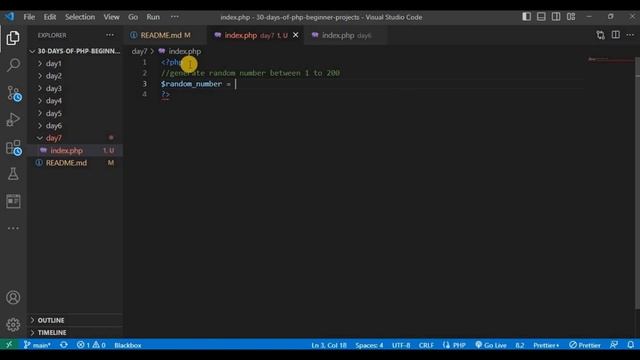Open notifications bell

[x=631, y=345]
